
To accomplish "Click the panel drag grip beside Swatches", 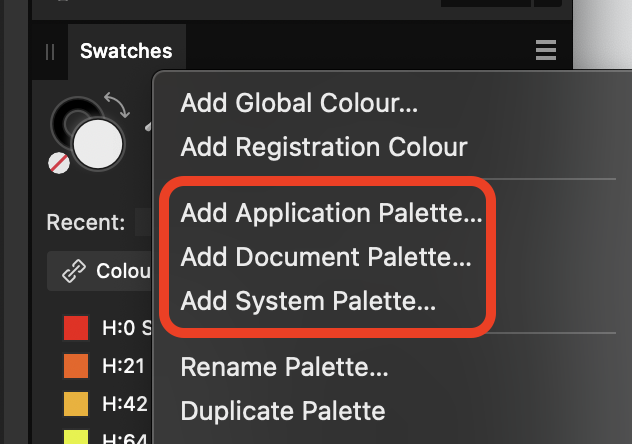I will (x=50, y=52).
